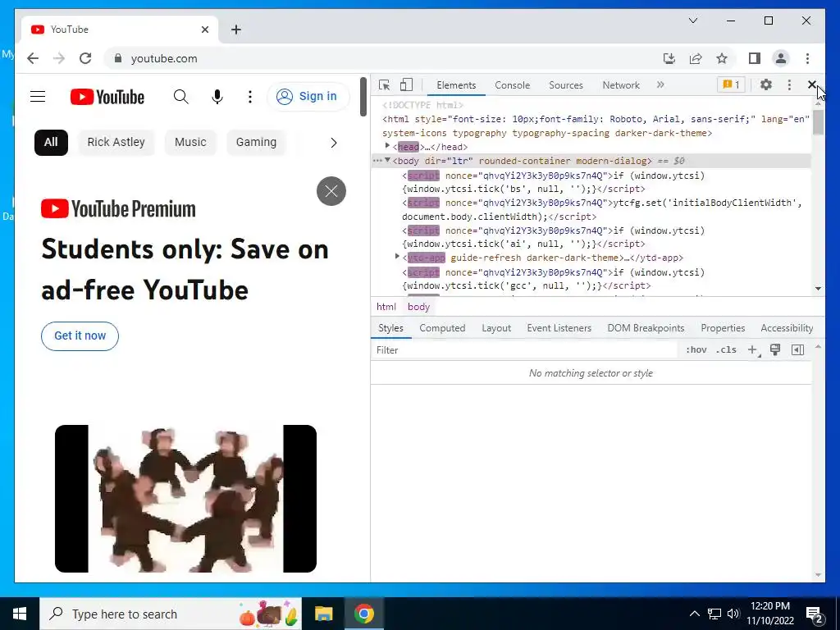This screenshot has width=840, height=630.
Task: Open Chrome three-dot menu
Action: pos(807,58)
